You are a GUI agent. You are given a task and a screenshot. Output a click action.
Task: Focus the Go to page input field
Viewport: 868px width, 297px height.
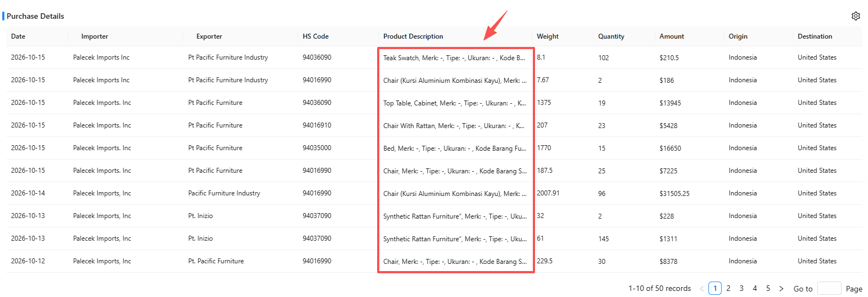pyautogui.click(x=829, y=288)
